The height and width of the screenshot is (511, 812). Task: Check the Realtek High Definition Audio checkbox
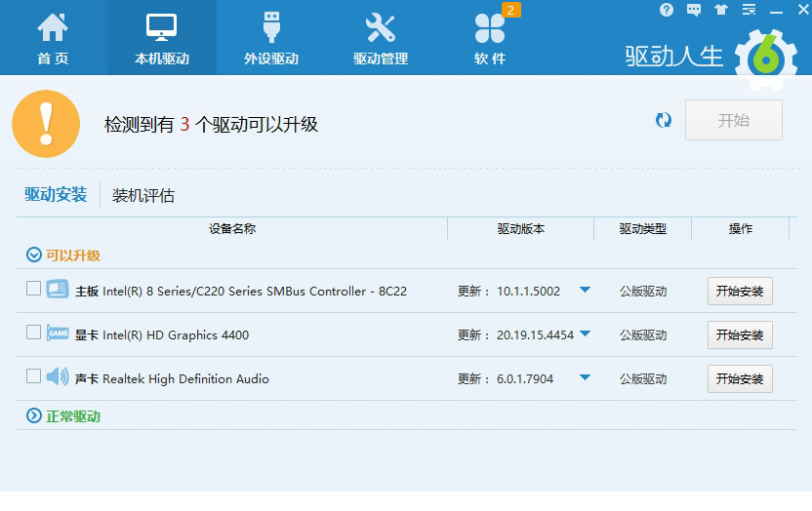pyautogui.click(x=33, y=376)
